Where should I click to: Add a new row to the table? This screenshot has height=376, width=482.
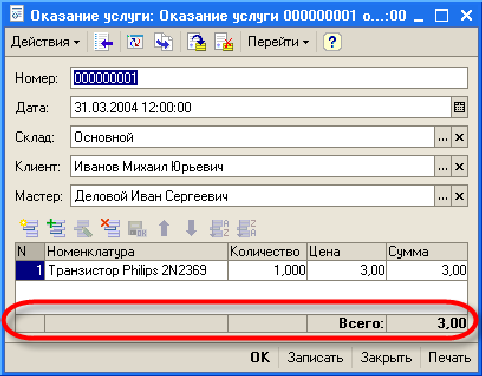[x=29, y=228]
